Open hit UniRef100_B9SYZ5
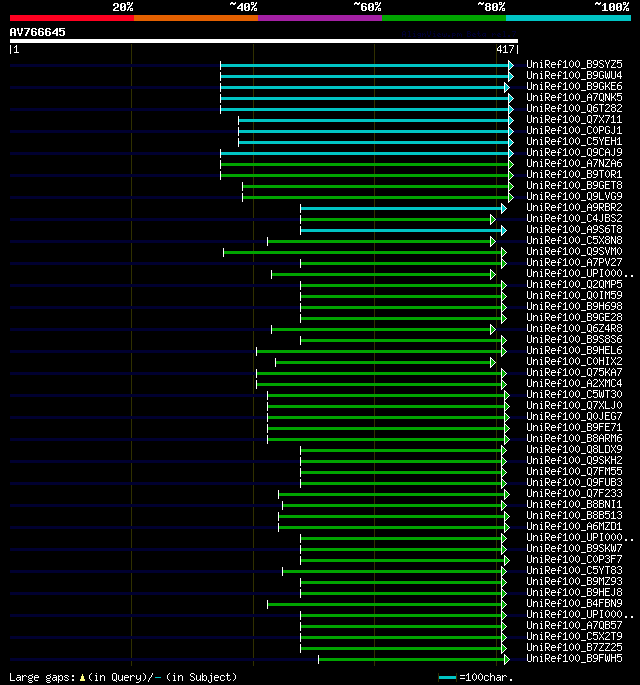The height and width of the screenshot is (685, 640). [x=574, y=65]
